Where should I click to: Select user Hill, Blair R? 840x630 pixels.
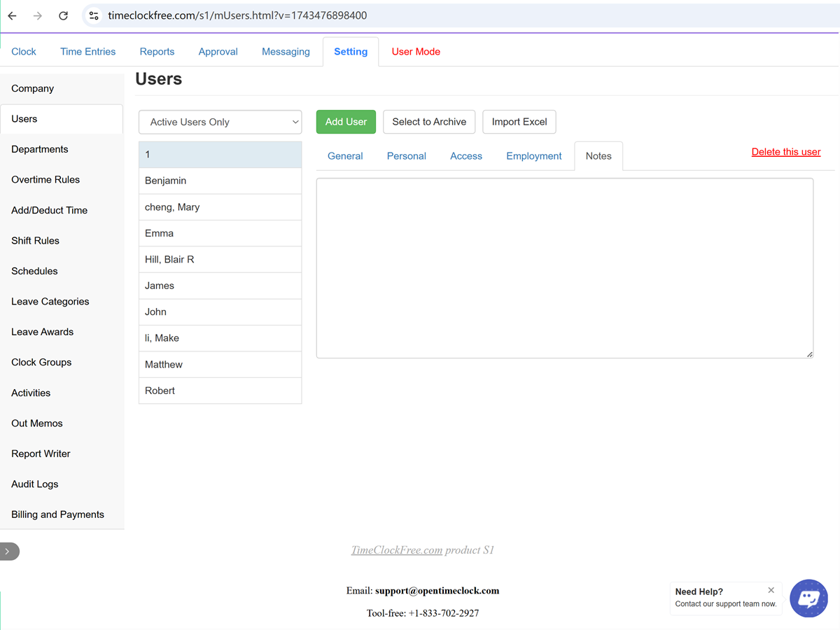tap(220, 260)
